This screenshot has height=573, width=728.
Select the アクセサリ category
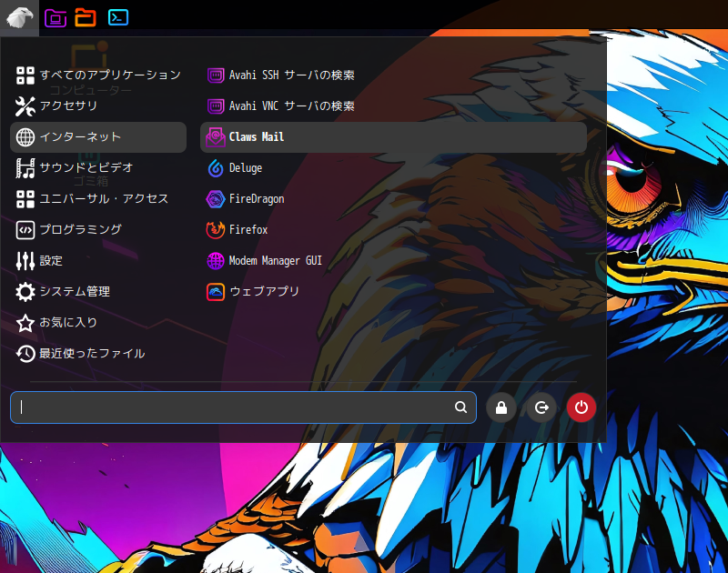(x=98, y=106)
